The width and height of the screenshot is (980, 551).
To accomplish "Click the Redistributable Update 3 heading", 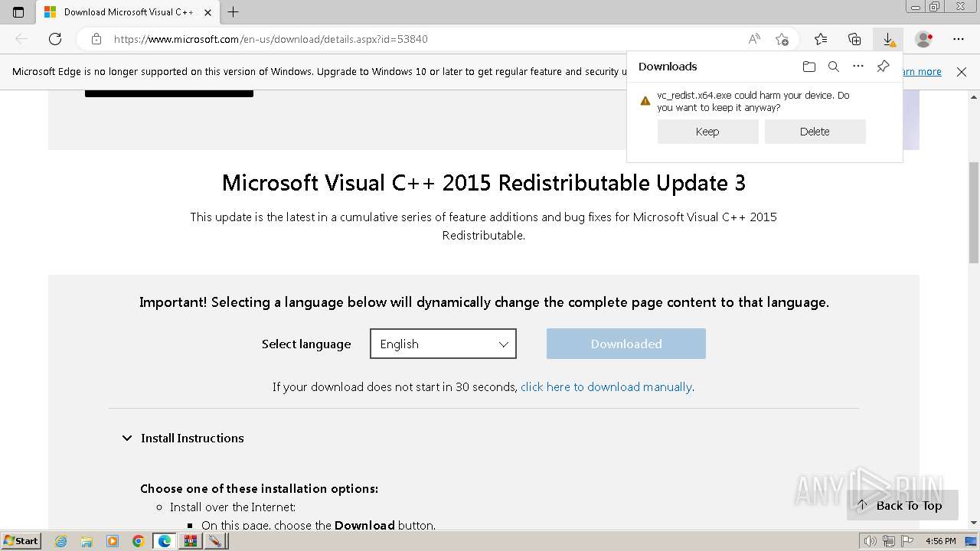I will point(484,183).
